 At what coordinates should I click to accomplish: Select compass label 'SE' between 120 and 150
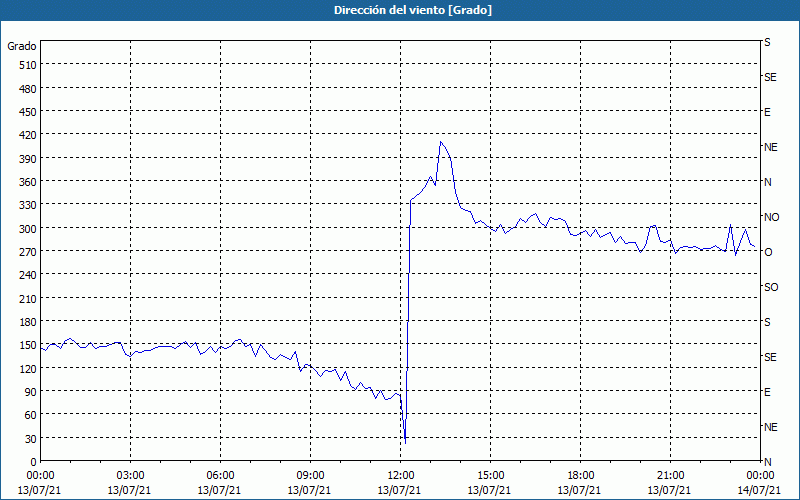770,357
